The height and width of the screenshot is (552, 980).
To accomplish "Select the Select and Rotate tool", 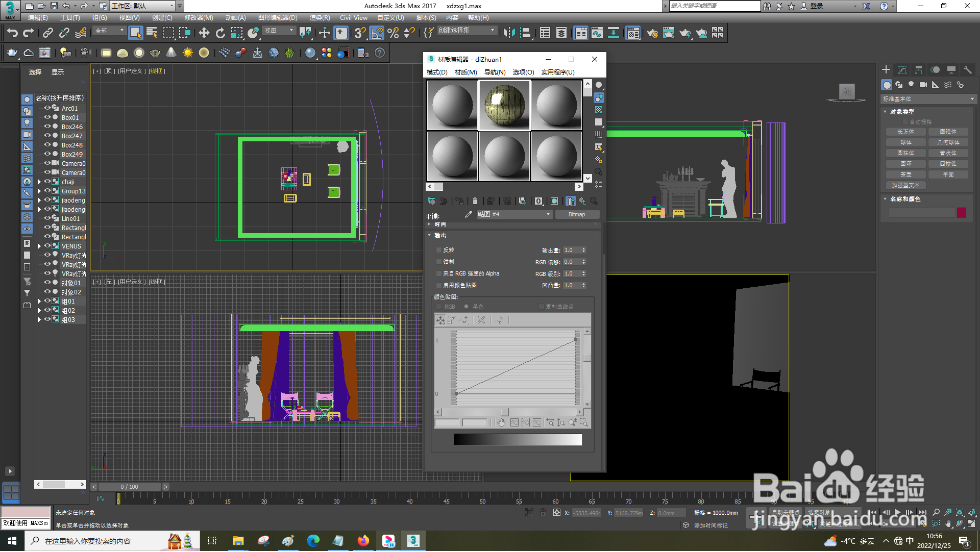I will pos(220,33).
